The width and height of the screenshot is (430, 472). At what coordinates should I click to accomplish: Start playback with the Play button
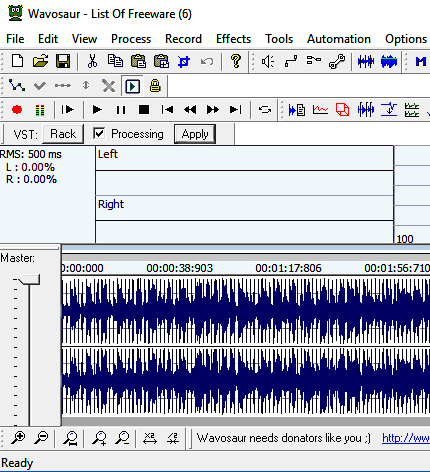click(x=97, y=110)
